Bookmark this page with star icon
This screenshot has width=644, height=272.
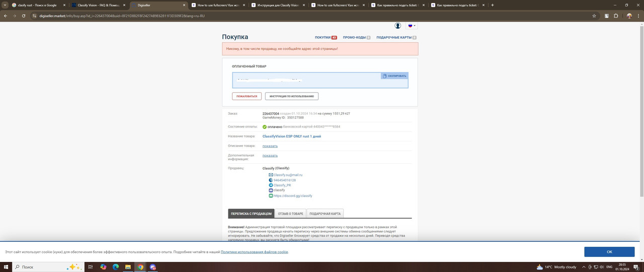pyautogui.click(x=594, y=16)
